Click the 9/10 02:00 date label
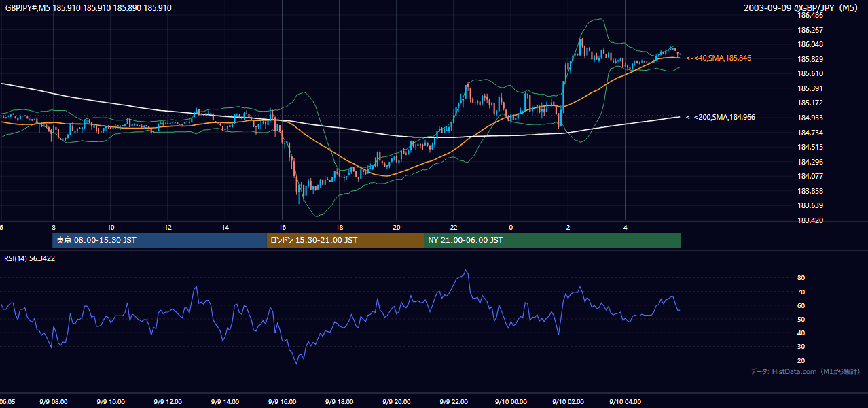The image size is (868, 408). pos(568,401)
